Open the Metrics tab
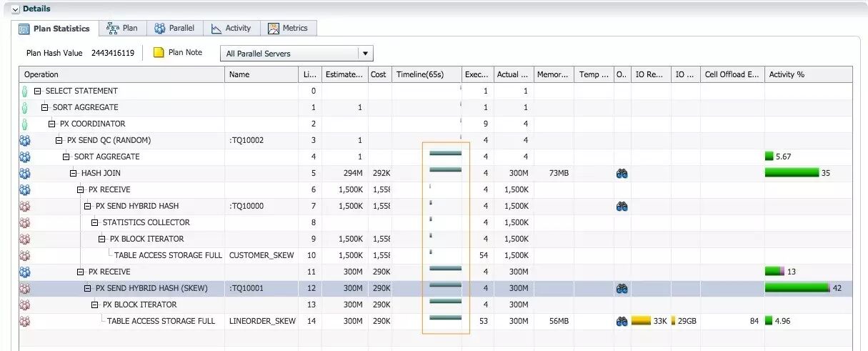Image resolution: width=868 pixels, height=351 pixels. click(288, 28)
